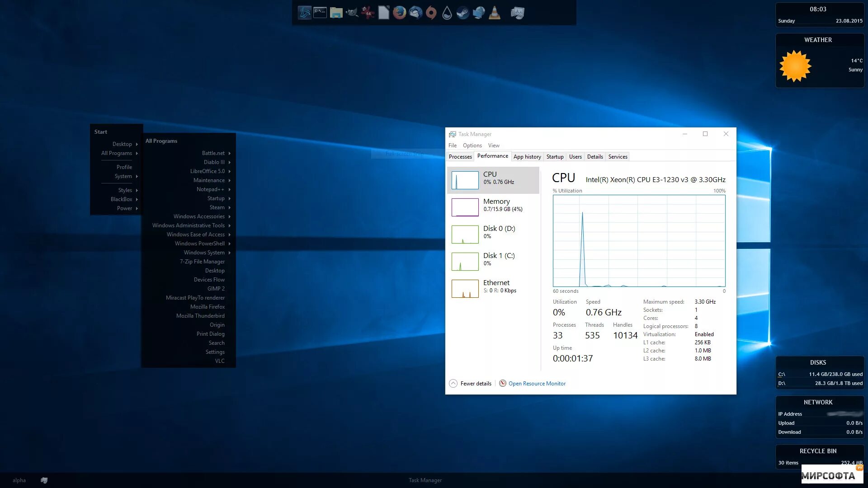
Task: Launch Origin from the dock
Action: pyautogui.click(x=431, y=13)
